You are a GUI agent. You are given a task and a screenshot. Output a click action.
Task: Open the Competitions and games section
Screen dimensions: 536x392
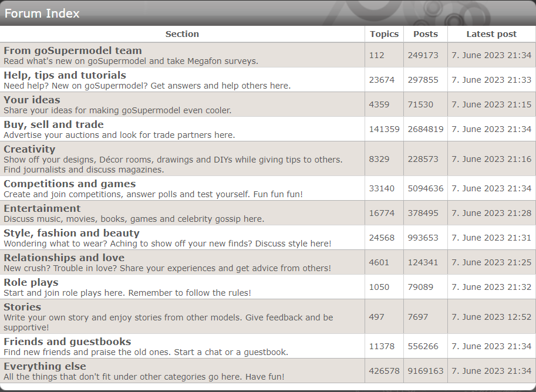pyautogui.click(x=69, y=184)
